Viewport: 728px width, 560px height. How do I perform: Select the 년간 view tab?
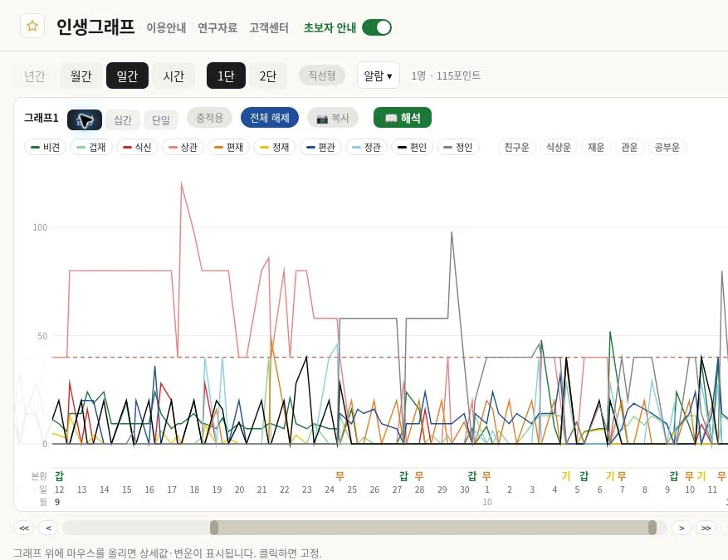pyautogui.click(x=35, y=75)
